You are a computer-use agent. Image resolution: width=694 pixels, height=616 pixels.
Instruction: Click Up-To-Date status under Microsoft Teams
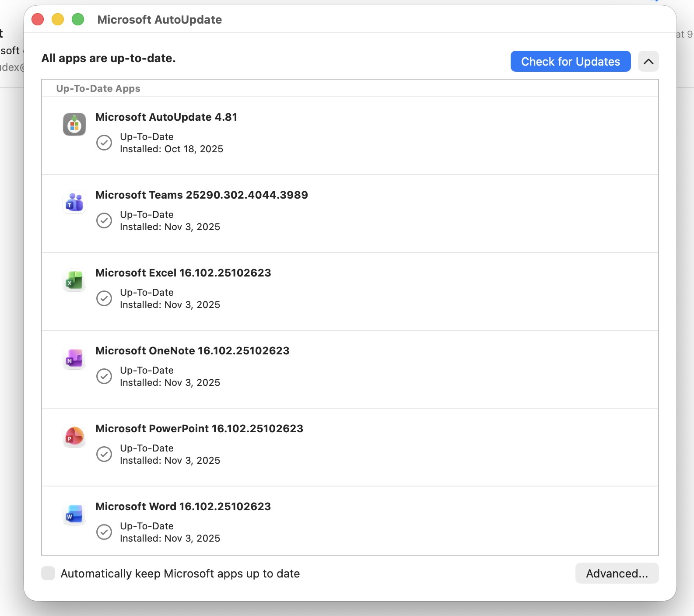pos(147,215)
